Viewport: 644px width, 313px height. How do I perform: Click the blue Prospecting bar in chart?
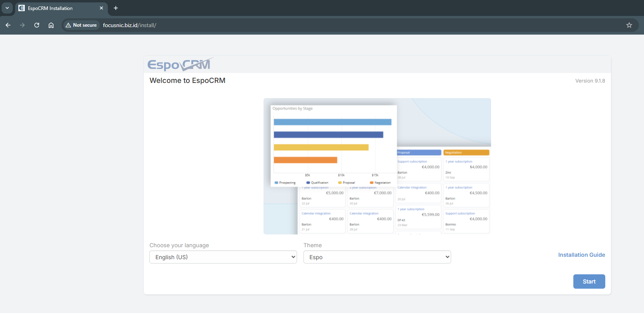tap(332, 122)
